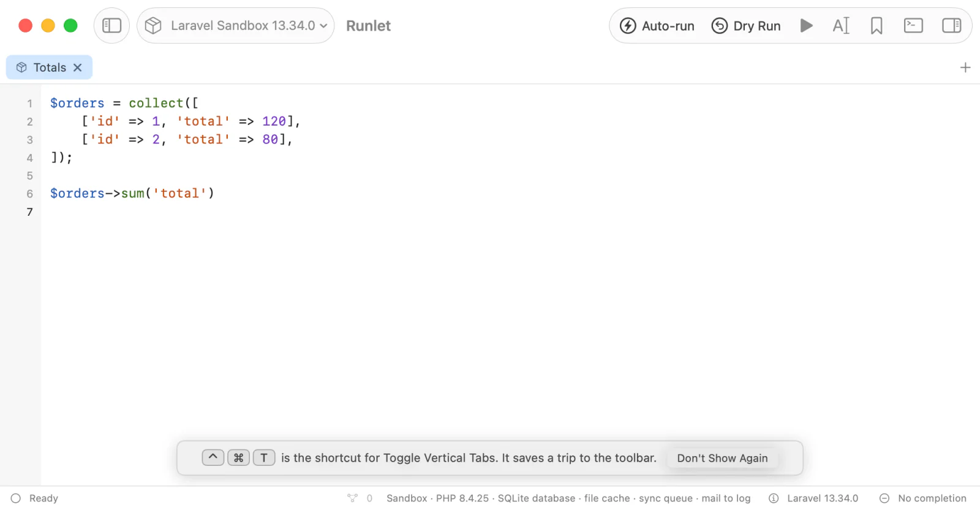Open the Laravel Sandbox 13.34.0 environment dropdown
The height and width of the screenshot is (510, 980).
(x=236, y=26)
